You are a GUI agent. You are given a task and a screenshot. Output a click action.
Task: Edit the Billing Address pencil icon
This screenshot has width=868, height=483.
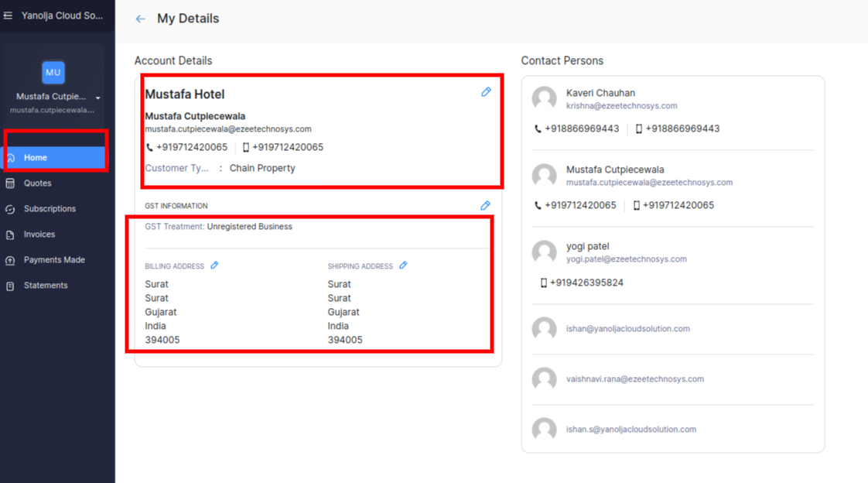(215, 265)
